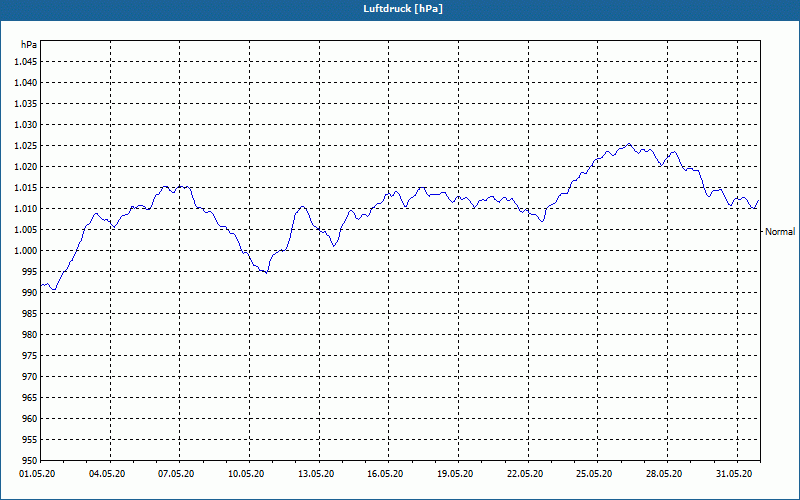Click the 16.05.20 date label
Viewport: 800px width, 500px height.
tap(385, 474)
